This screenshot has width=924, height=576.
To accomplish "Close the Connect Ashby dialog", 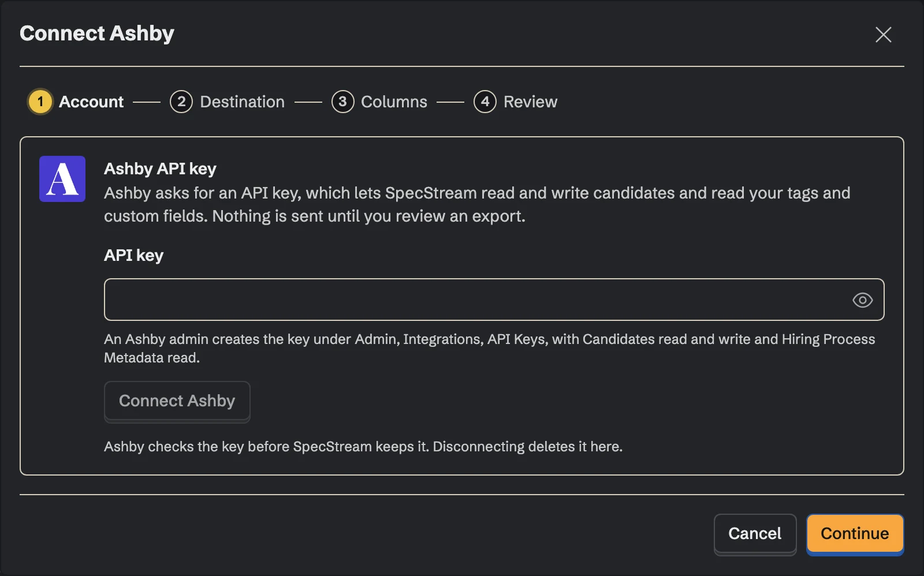I will pos(883,35).
